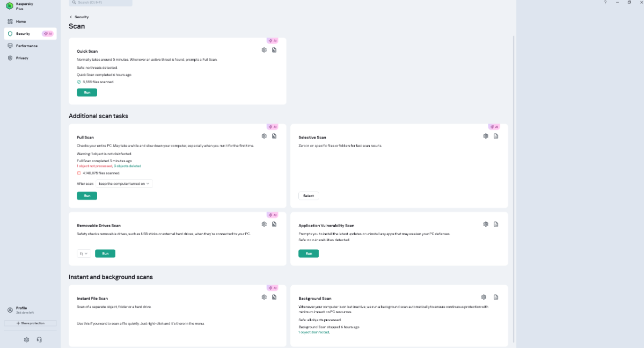Image resolution: width=644 pixels, height=348 pixels.
Task: Open Instant File Scan report icon
Action: pos(274,297)
